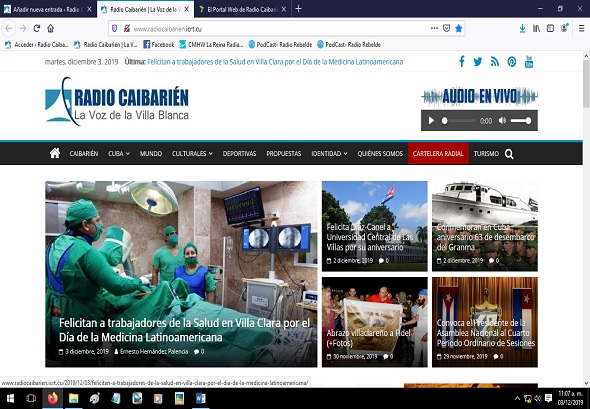Go to the browser home page button
590x409 pixels.
[50, 28]
